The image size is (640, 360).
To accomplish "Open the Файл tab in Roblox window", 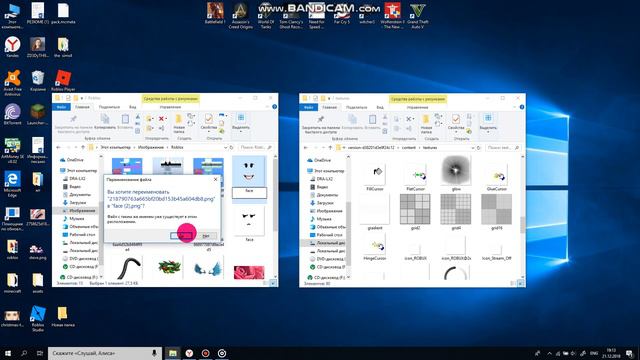I will 61,107.
